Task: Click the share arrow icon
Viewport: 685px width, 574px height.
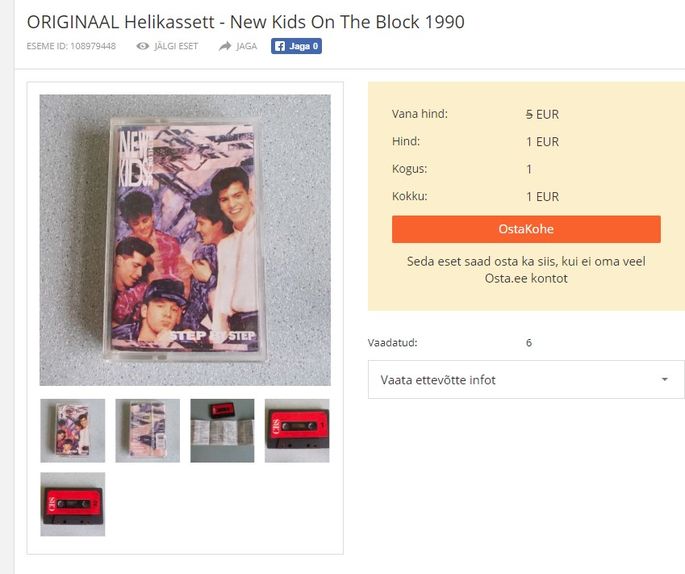Action: tap(225, 46)
